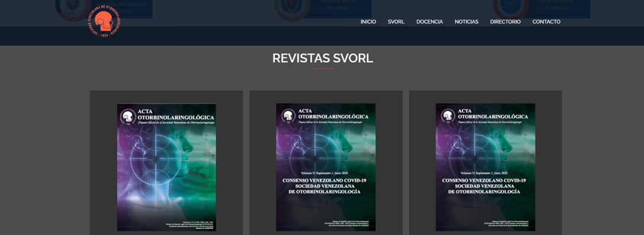Navigate to NOTICIAS
This screenshot has width=644, height=235.
[x=466, y=22]
